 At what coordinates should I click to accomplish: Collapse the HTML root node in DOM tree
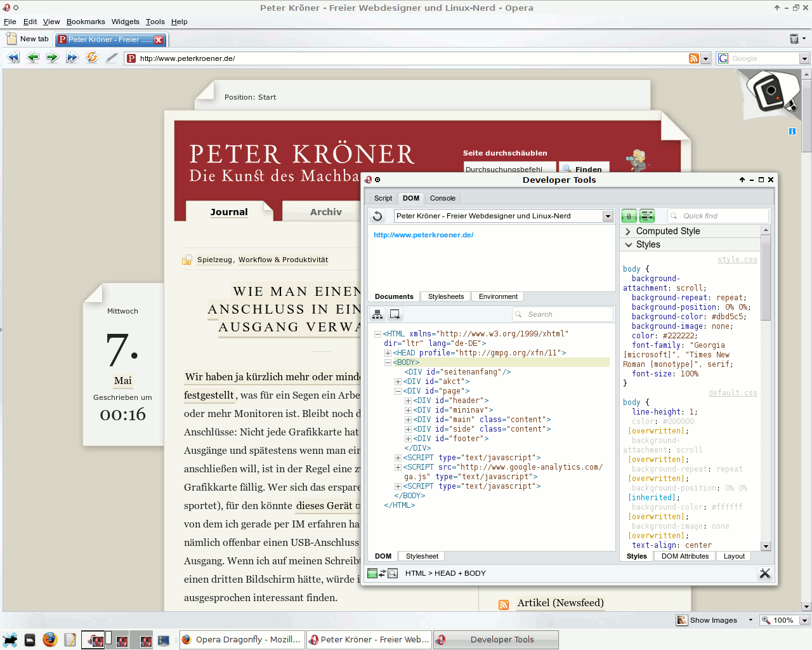click(377, 334)
